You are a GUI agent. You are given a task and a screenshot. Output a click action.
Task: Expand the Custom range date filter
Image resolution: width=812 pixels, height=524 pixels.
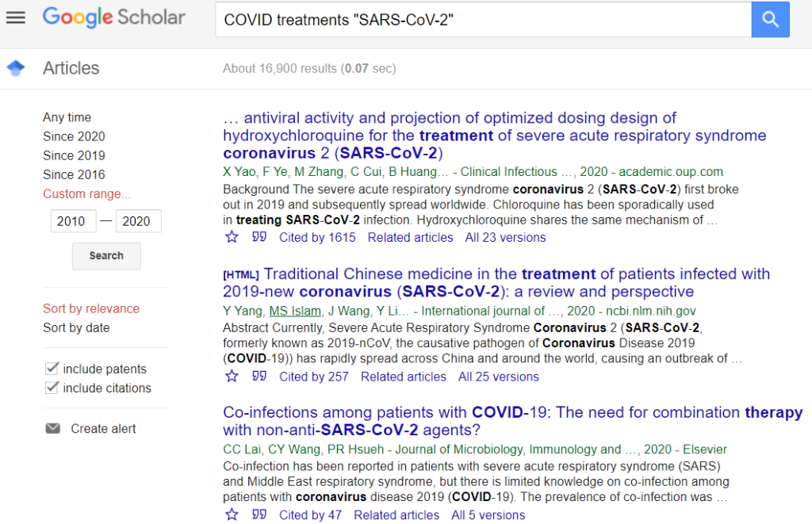(x=86, y=193)
